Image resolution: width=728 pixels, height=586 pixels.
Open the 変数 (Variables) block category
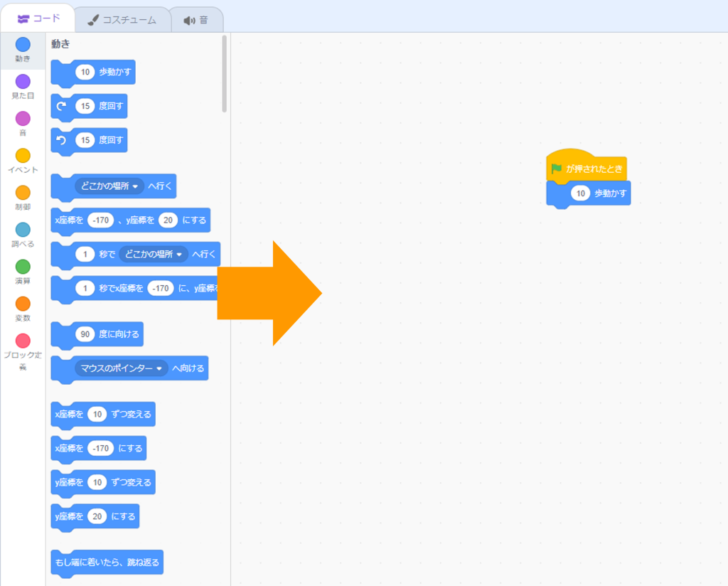click(x=23, y=304)
